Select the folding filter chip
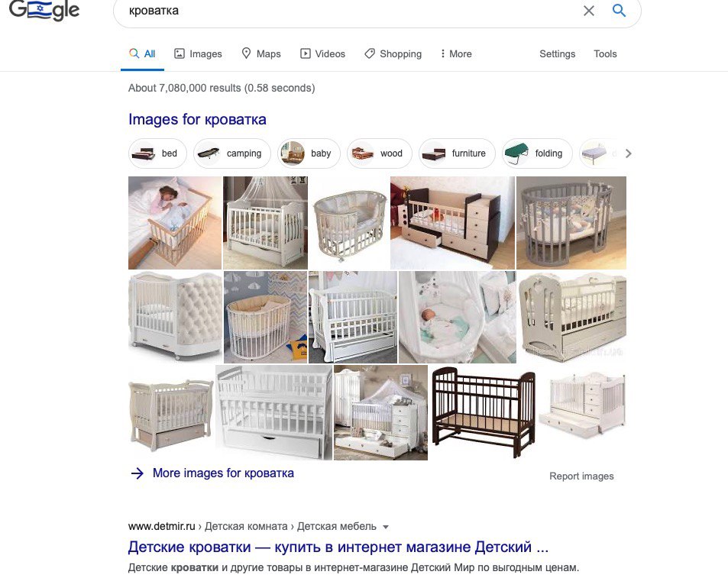This screenshot has width=728, height=578. pyautogui.click(x=537, y=153)
